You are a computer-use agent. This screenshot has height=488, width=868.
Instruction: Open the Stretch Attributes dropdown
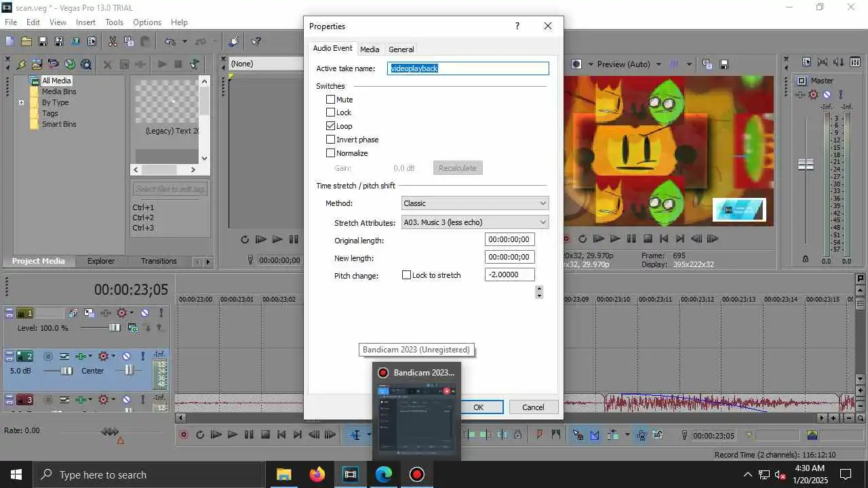475,222
